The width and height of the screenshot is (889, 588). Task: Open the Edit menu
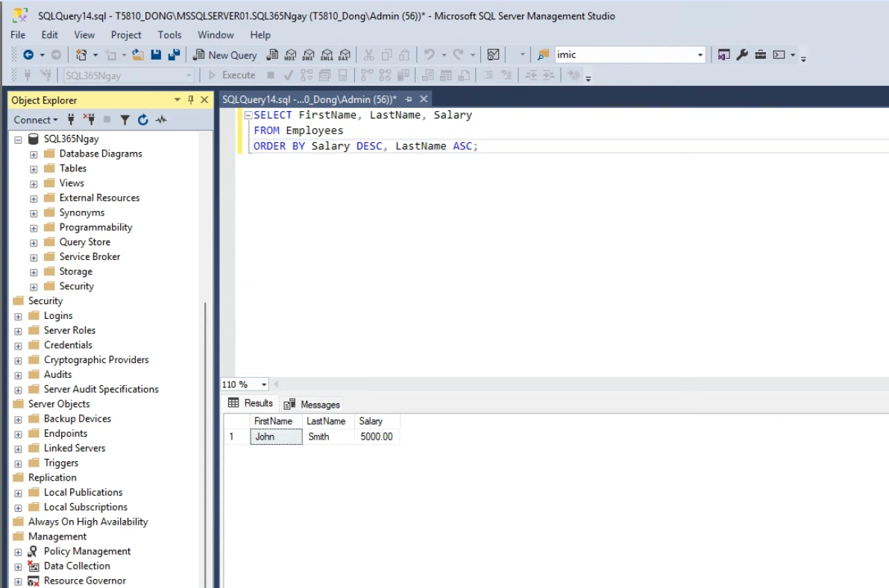point(49,35)
